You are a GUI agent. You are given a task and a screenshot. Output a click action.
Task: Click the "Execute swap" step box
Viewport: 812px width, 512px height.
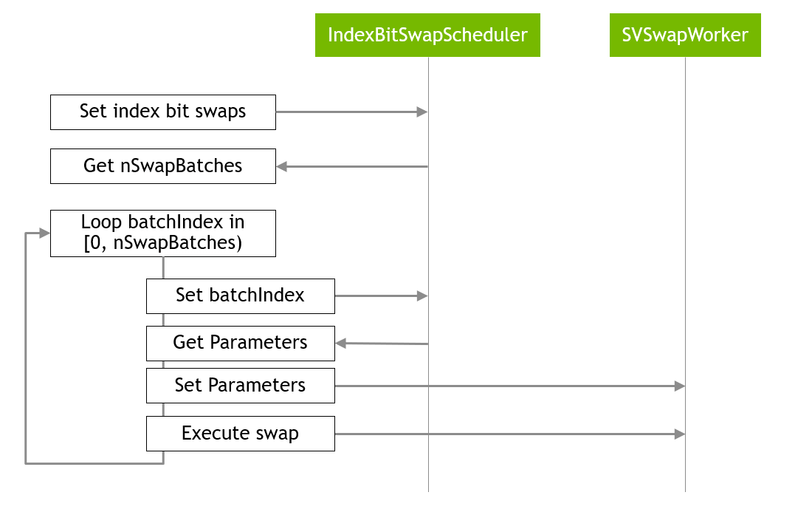(240, 434)
